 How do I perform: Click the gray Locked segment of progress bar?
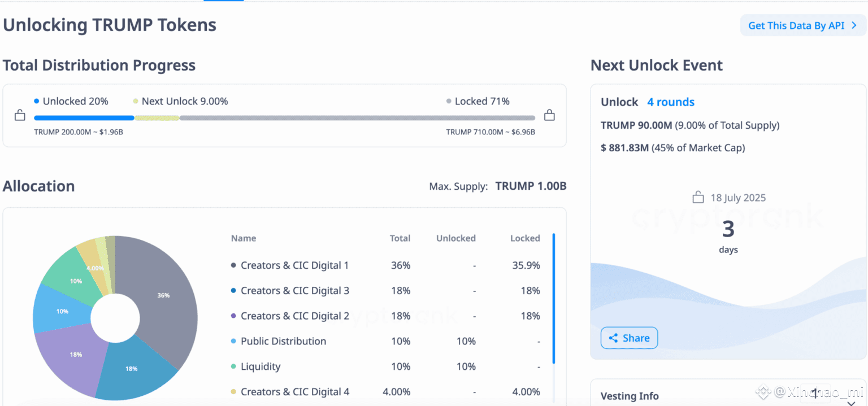[357, 118]
